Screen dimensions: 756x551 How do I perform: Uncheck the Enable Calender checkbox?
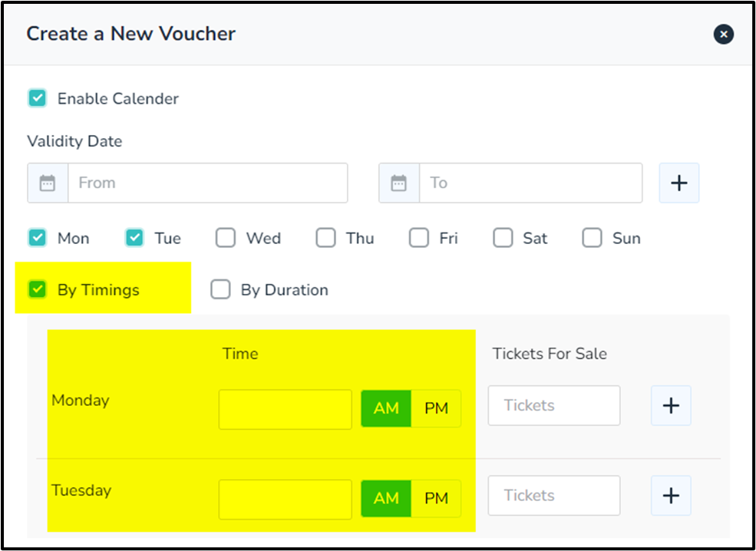[x=37, y=98]
